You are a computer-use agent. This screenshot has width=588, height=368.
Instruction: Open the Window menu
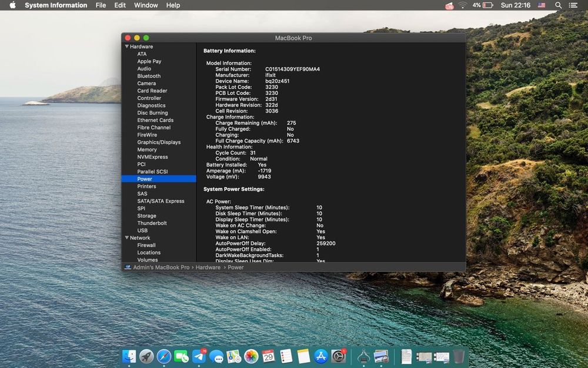coord(146,5)
